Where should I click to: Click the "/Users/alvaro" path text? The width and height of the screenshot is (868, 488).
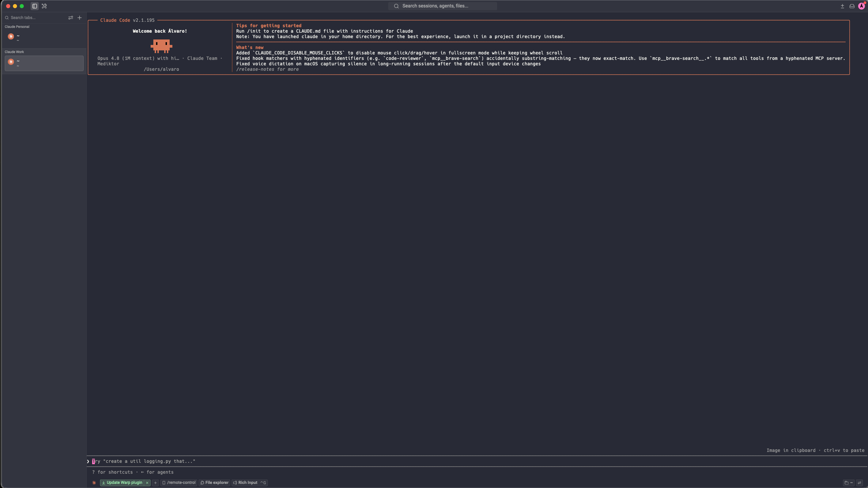(x=161, y=69)
